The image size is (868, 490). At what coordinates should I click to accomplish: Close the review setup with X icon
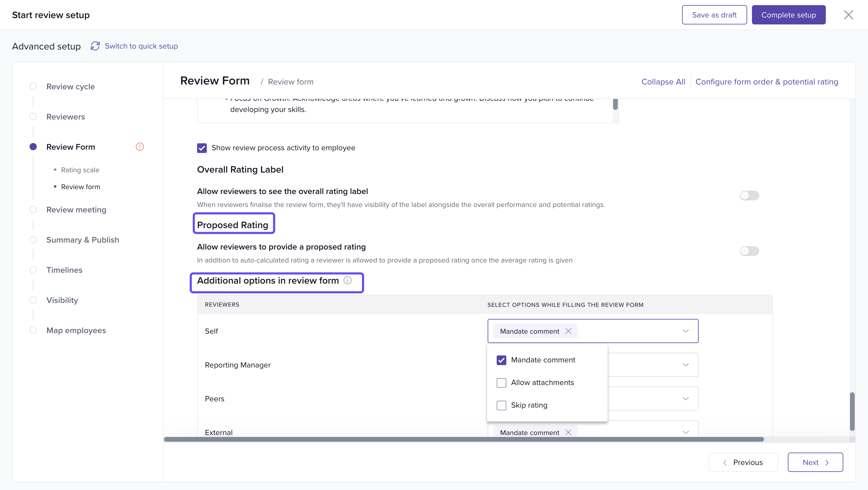[848, 15]
